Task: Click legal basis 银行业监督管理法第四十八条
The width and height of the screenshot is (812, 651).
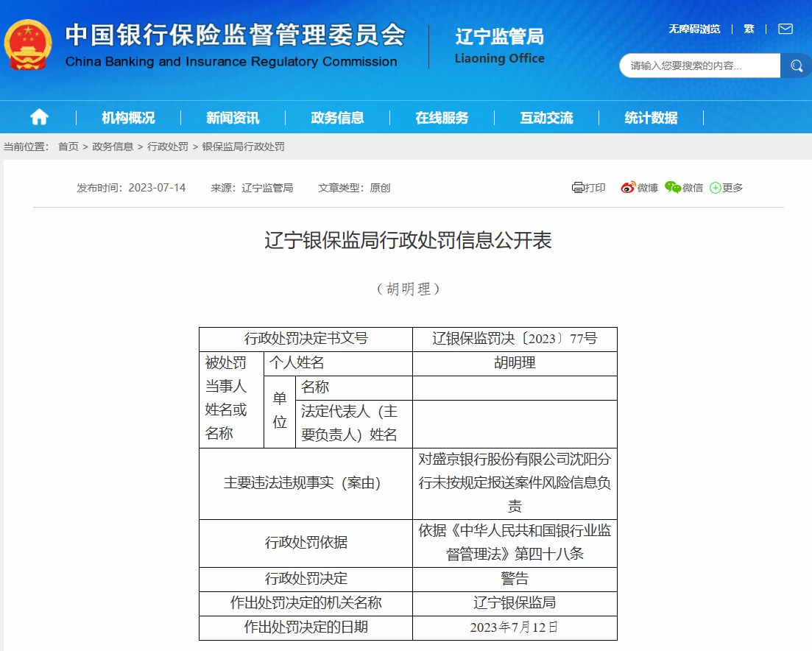Action: (x=515, y=543)
